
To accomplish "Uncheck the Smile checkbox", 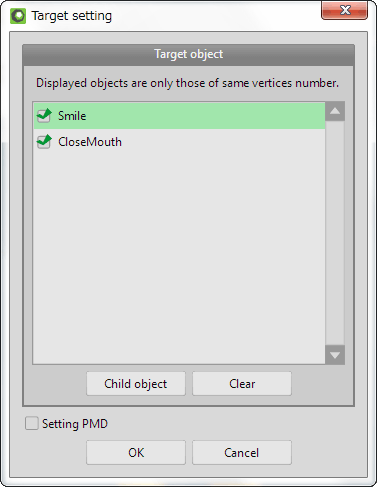I will tap(44, 116).
